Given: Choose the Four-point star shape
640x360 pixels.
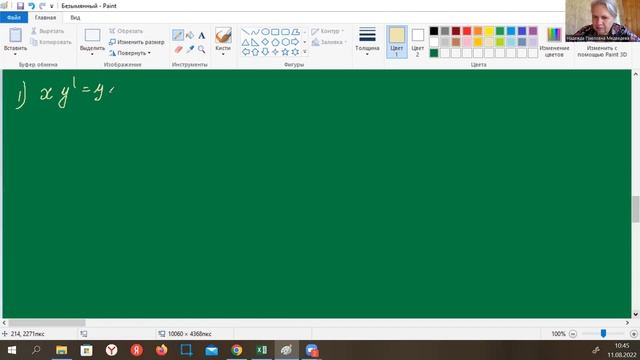Looking at the screenshot, I should pos(275,52).
